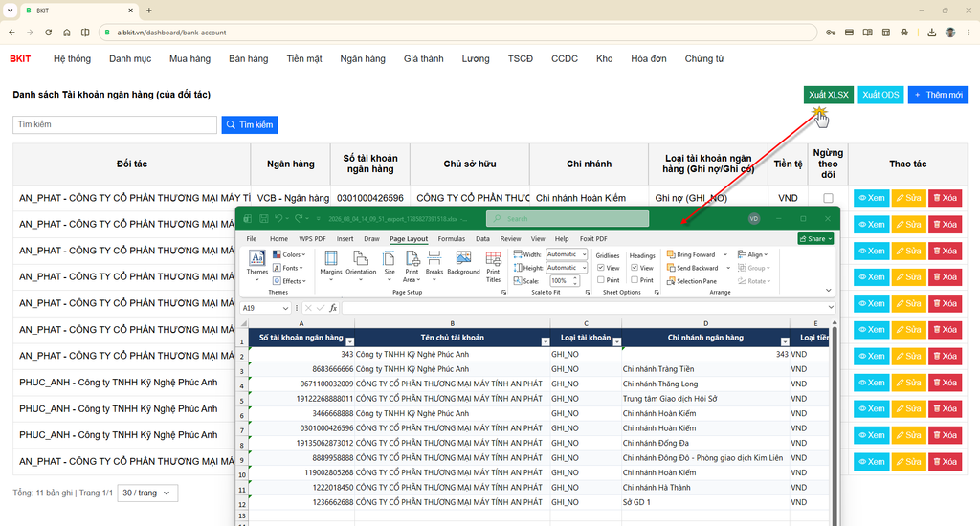Click the browser address bar URL
The height and width of the screenshot is (526, 980).
click(x=172, y=33)
